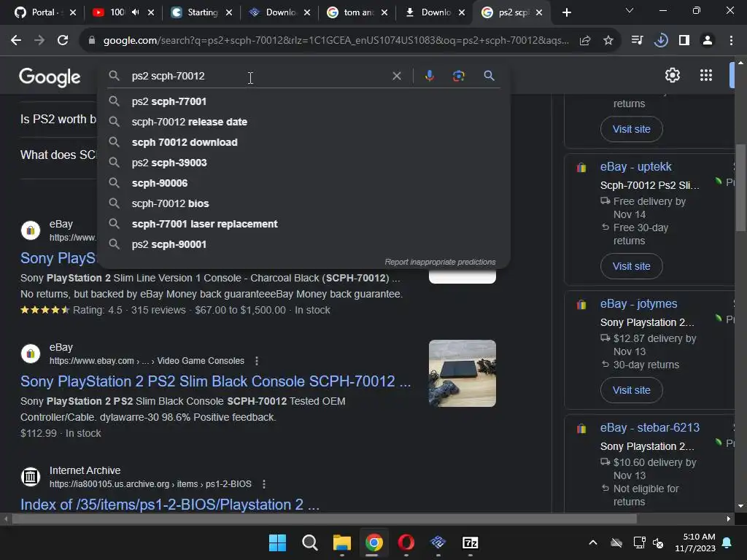Open Opera browser from taskbar

point(406,542)
